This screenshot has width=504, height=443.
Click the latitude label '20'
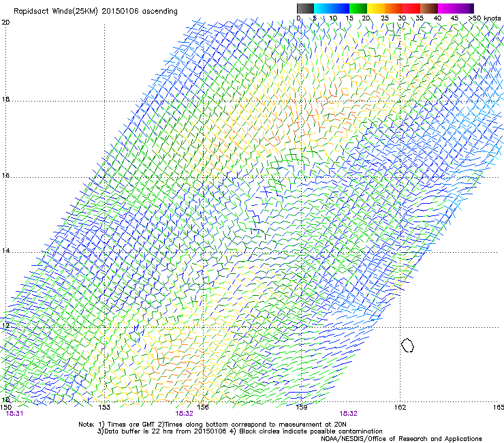click(5, 22)
